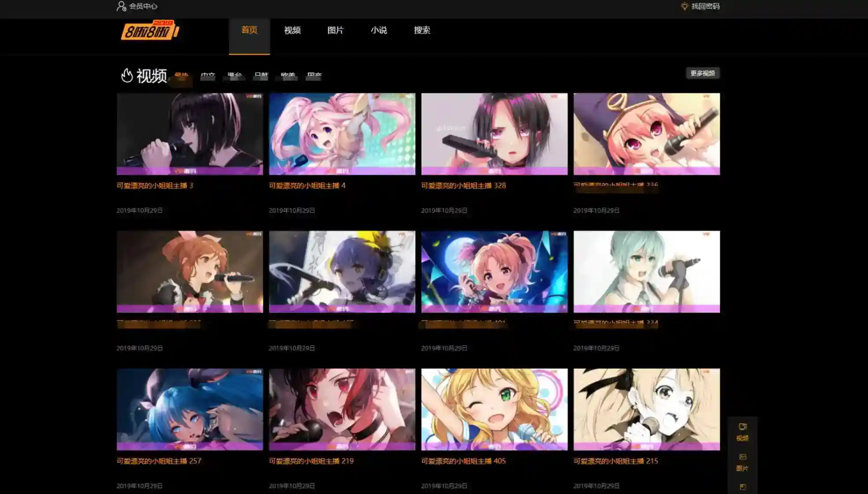Viewport: 868px width, 494px height.
Task: Switch to the 图片 navigation tab
Action: [x=336, y=30]
